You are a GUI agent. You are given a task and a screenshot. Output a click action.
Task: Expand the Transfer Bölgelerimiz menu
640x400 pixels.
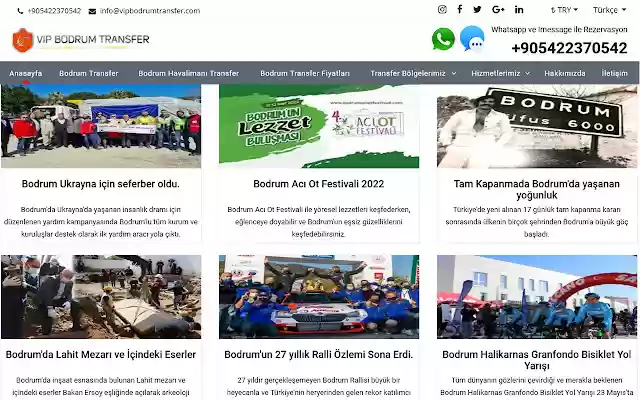click(x=413, y=73)
